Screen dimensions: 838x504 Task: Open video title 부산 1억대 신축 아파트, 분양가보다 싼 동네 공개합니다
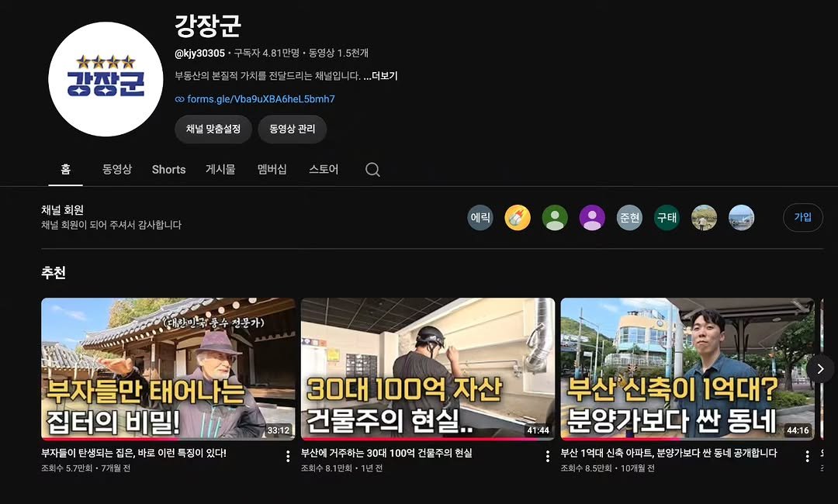(x=669, y=453)
